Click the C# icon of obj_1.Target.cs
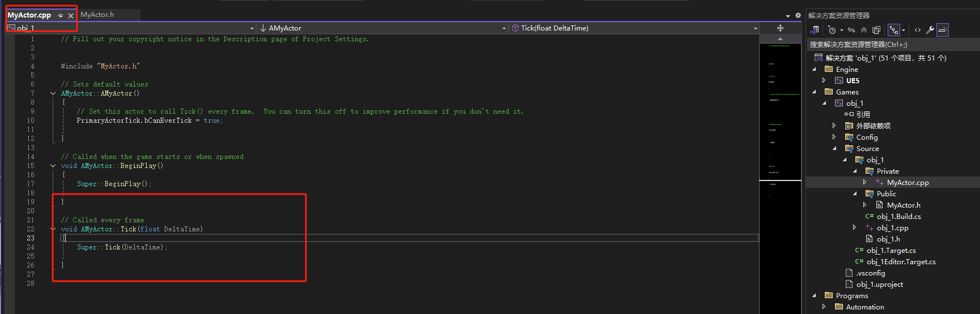The image size is (980, 314). (x=859, y=250)
